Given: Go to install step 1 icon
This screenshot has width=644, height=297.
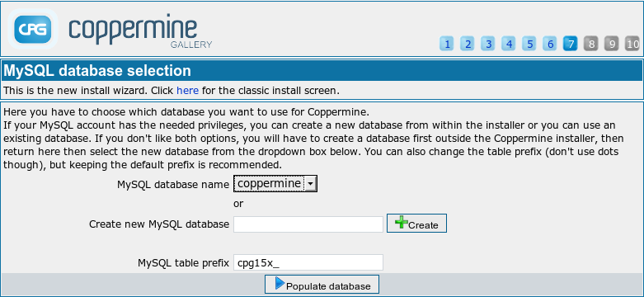Looking at the screenshot, I should [446, 43].
